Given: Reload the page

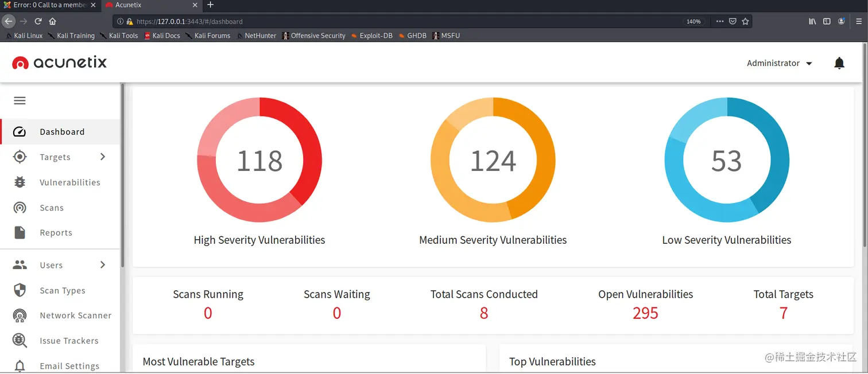Looking at the screenshot, I should click(x=38, y=21).
